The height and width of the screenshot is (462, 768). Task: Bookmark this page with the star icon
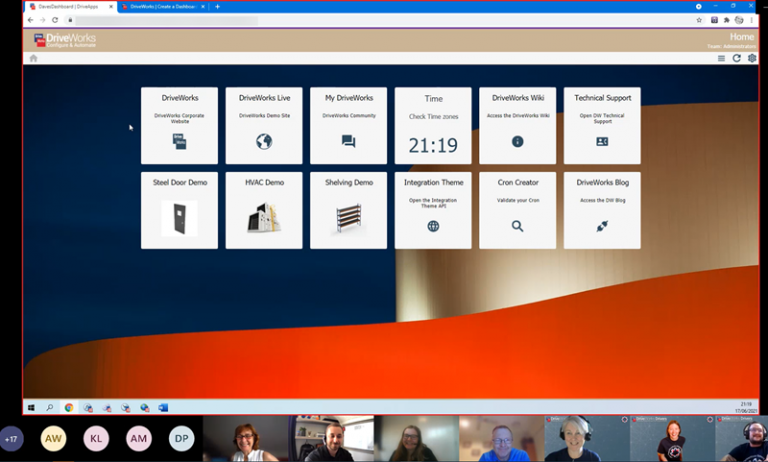coord(699,20)
